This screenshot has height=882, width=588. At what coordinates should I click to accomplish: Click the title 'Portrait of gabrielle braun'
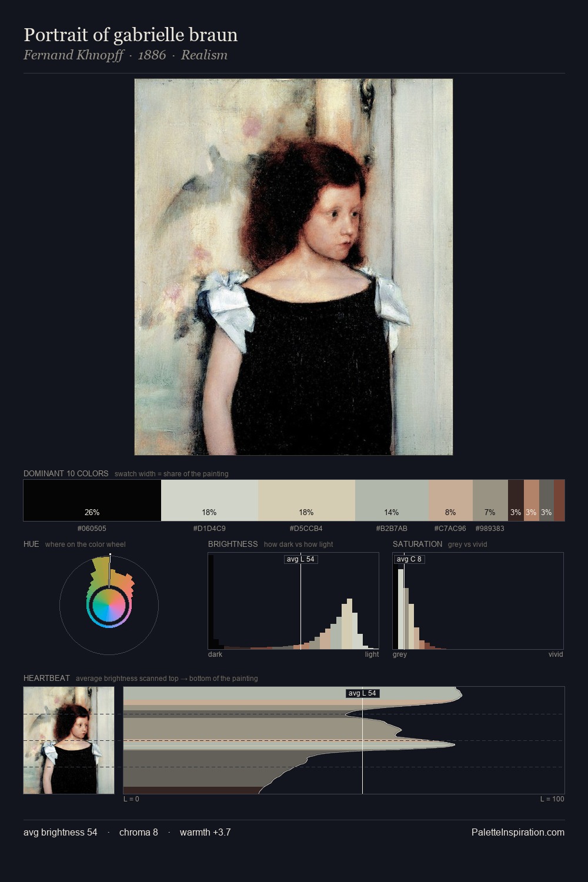coord(131,35)
